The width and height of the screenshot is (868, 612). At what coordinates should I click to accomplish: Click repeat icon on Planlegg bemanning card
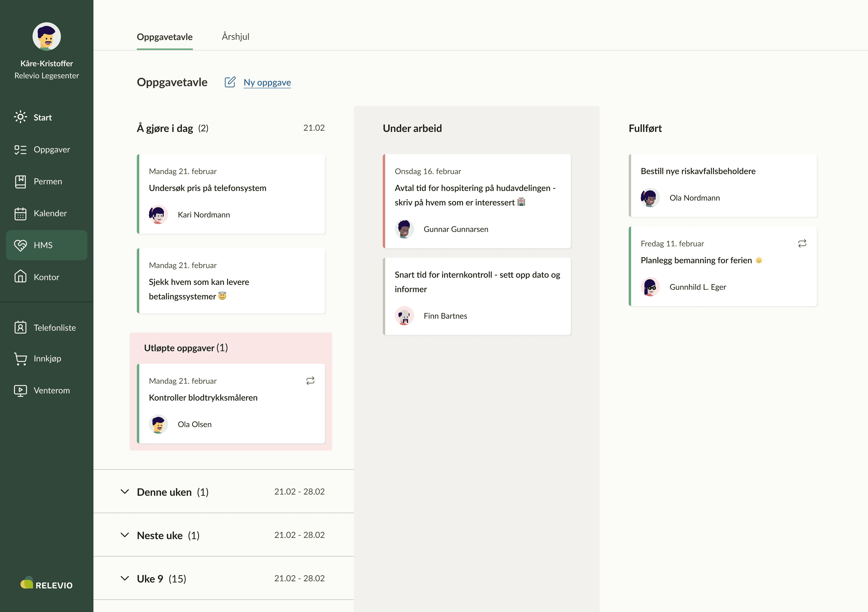[x=802, y=244]
